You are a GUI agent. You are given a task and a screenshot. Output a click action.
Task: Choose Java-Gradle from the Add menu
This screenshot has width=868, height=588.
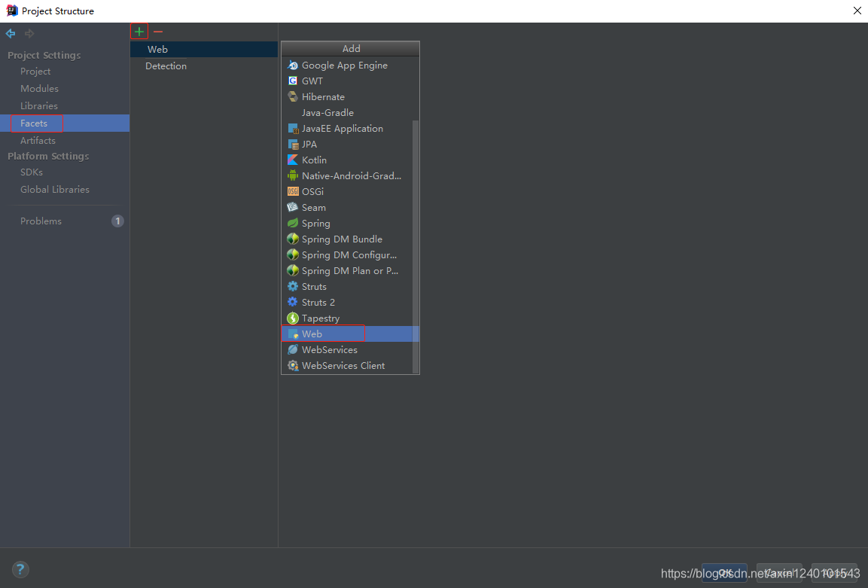[x=347, y=112]
